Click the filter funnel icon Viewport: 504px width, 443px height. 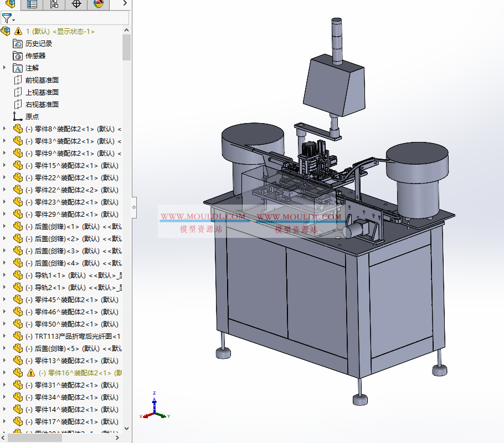point(7,18)
